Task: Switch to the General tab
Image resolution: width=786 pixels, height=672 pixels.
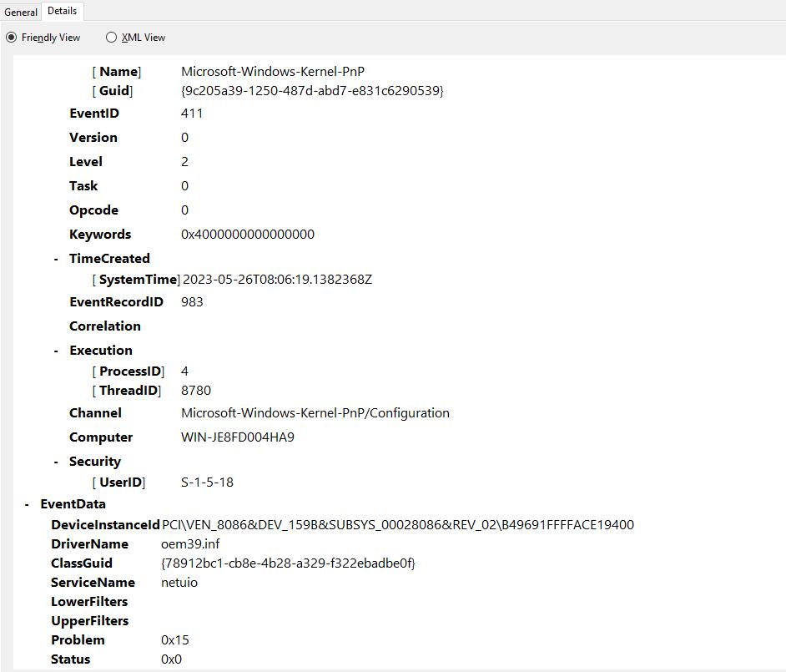Action: tap(20, 12)
